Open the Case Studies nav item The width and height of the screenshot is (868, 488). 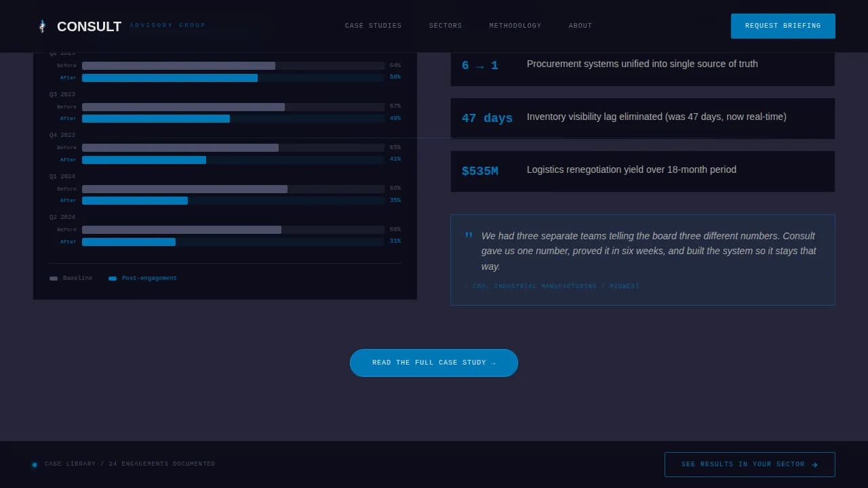tap(373, 26)
